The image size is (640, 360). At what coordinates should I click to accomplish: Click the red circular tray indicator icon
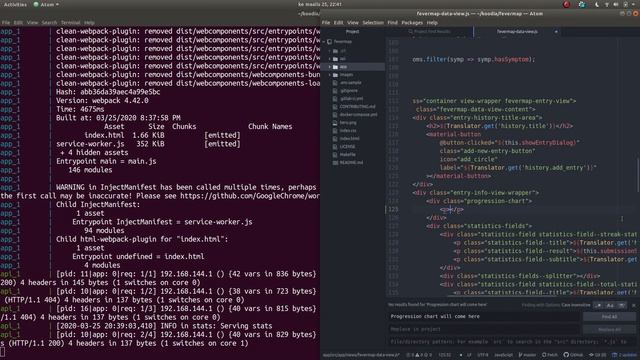click(x=566, y=4)
